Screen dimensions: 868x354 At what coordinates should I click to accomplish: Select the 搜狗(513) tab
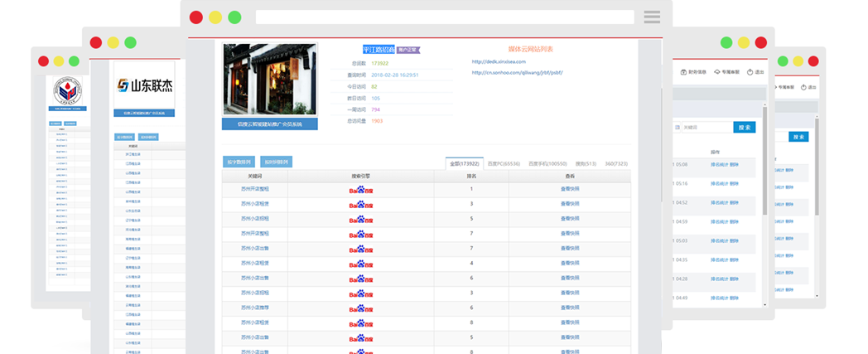point(586,164)
